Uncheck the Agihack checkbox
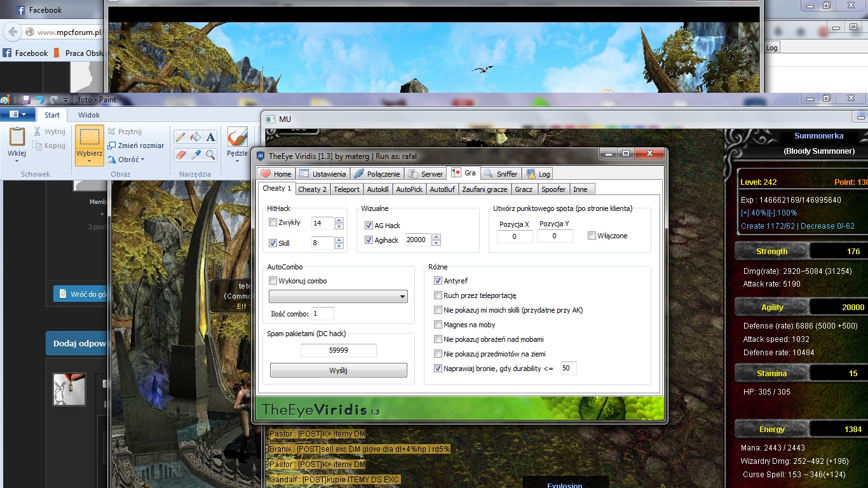Viewport: 868px width, 488px height. pos(369,240)
